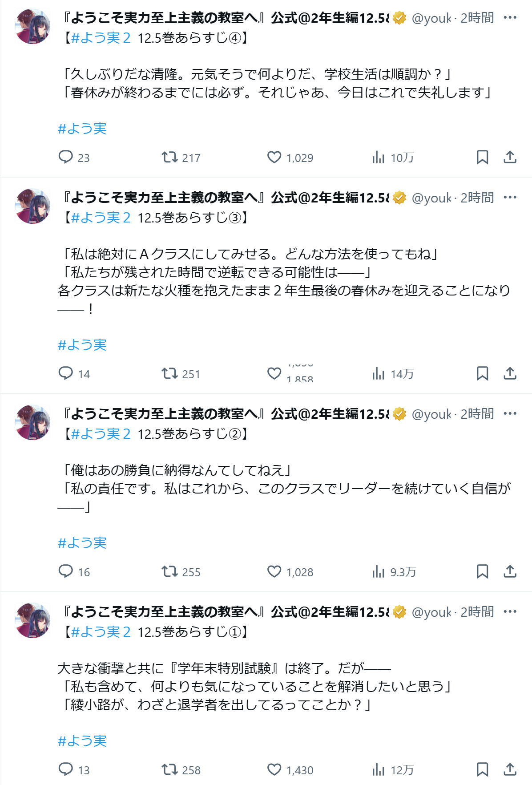The image size is (532, 785).
Task: Bookmark the あらすじ④ post
Action: pyautogui.click(x=482, y=157)
